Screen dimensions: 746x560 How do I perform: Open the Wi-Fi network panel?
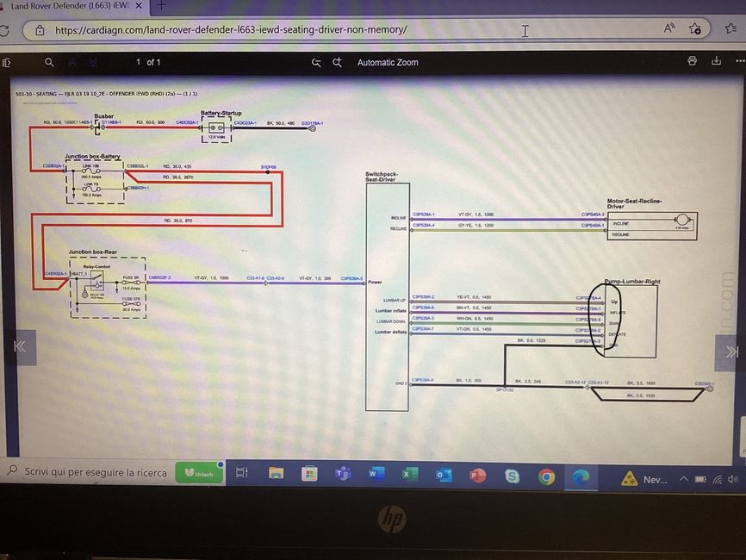tap(717, 480)
